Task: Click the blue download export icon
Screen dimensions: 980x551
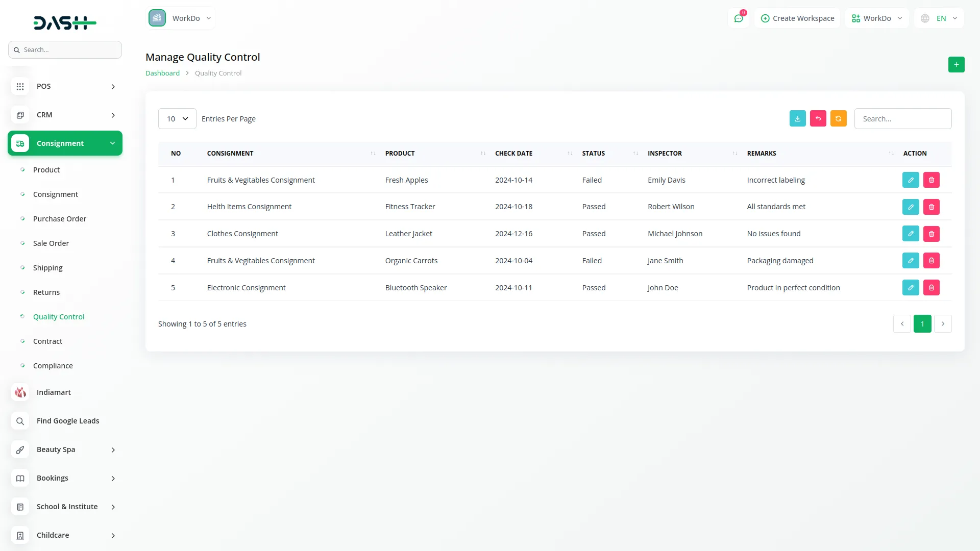Action: (x=797, y=118)
